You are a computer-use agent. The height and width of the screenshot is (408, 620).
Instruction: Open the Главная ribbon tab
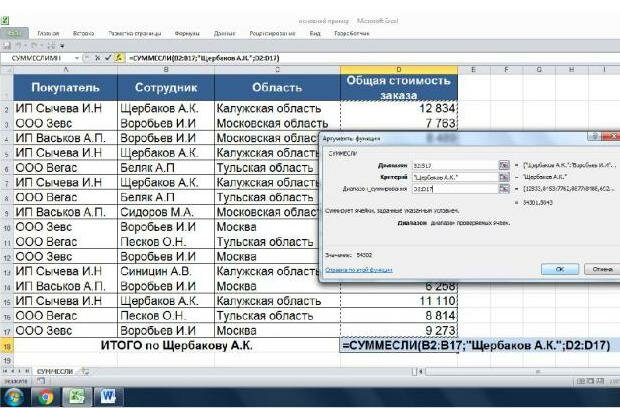coord(48,34)
